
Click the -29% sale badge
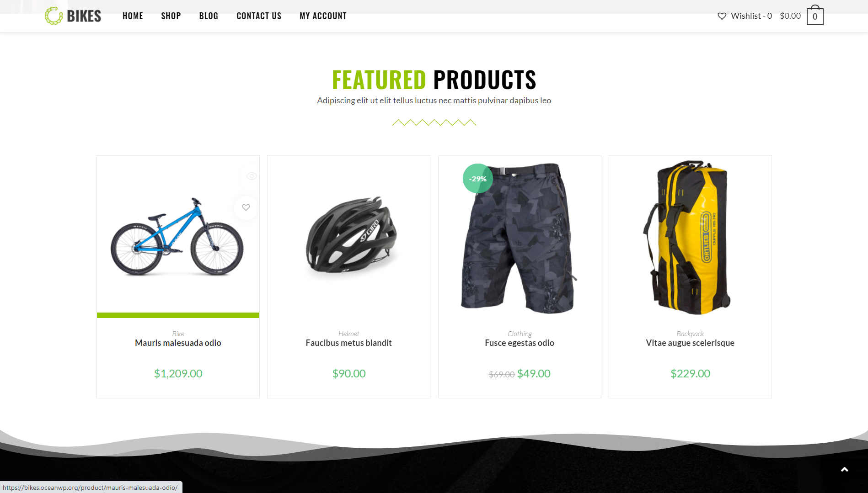coord(478,179)
